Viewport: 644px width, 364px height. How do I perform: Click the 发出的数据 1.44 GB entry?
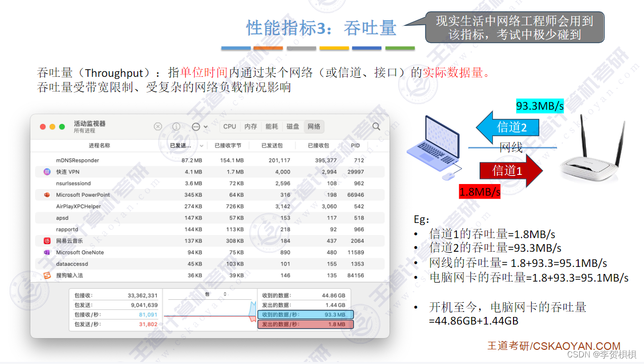[x=305, y=305]
